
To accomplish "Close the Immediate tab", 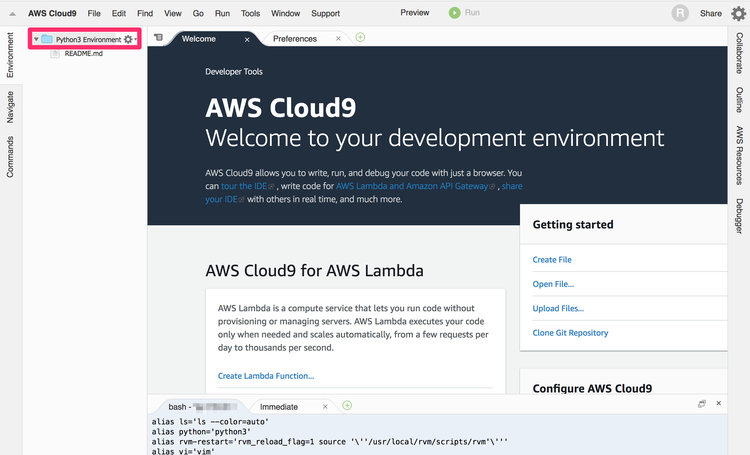I will [325, 407].
